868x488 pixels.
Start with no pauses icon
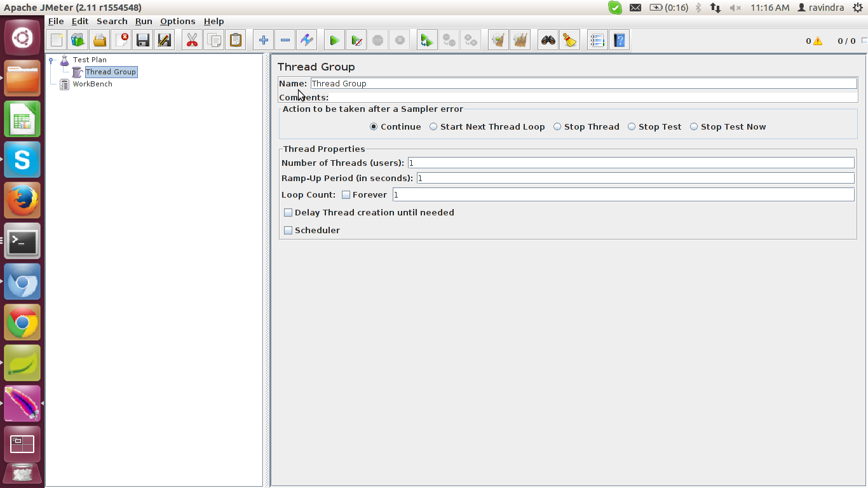tap(356, 41)
